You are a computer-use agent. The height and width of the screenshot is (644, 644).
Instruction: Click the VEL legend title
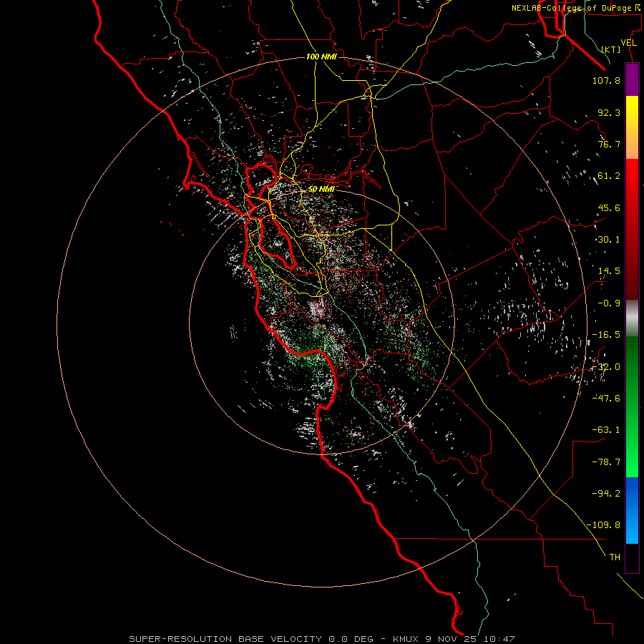[628, 42]
